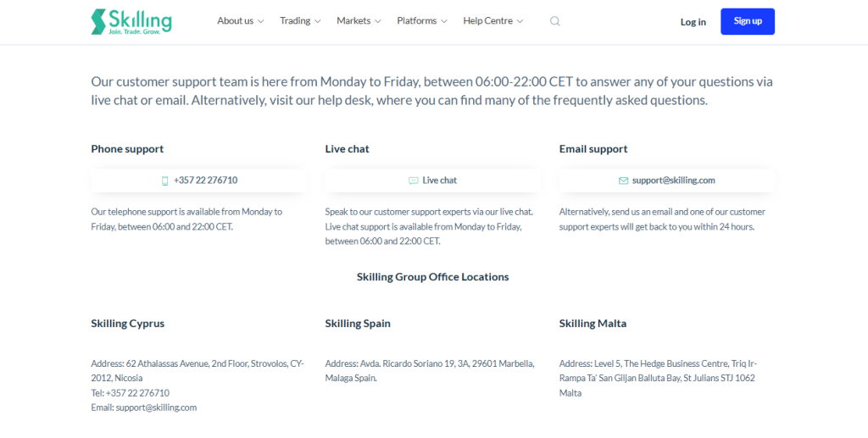Viewport: 868px width, 438px height.
Task: Click the Cyprus office Tel number
Action: 137,393
